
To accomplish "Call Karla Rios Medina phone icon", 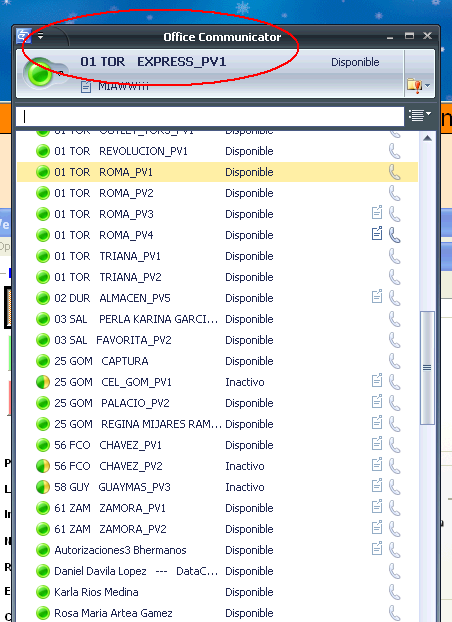I will [394, 593].
